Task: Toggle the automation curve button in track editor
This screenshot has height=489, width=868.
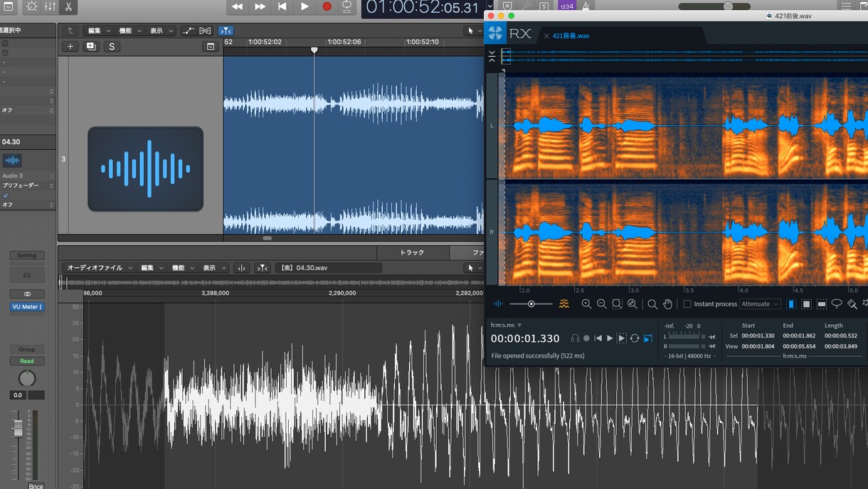Action: pos(188,31)
